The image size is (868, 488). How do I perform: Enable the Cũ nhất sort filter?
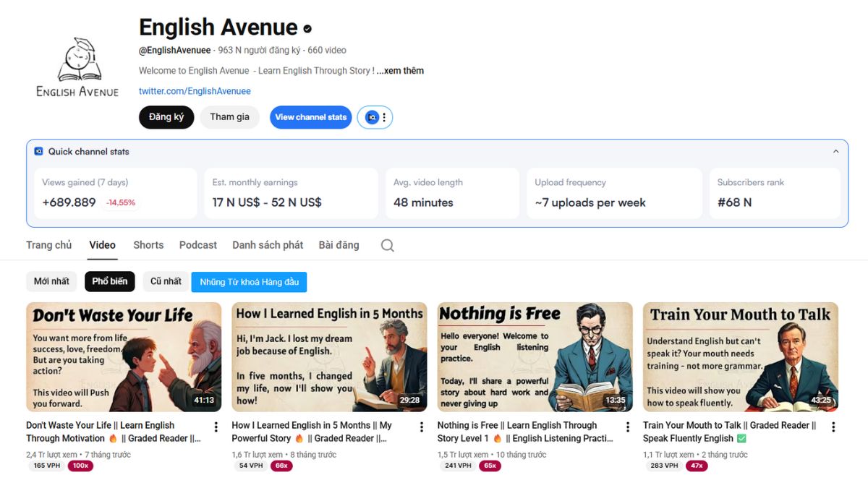[x=165, y=281]
